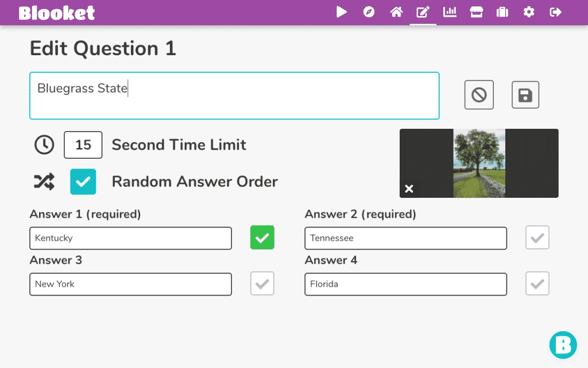Open the Blooks suitcase icon

[502, 12]
